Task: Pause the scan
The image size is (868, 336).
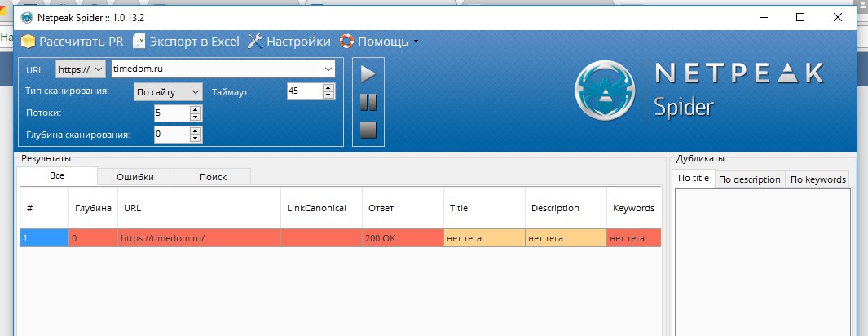Action: pyautogui.click(x=368, y=103)
